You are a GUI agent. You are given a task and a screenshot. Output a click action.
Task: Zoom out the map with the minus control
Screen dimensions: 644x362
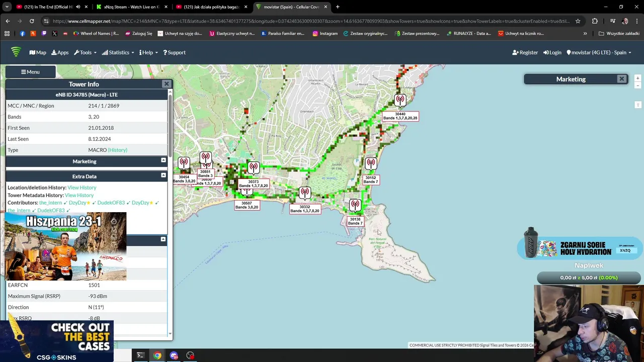(637, 85)
